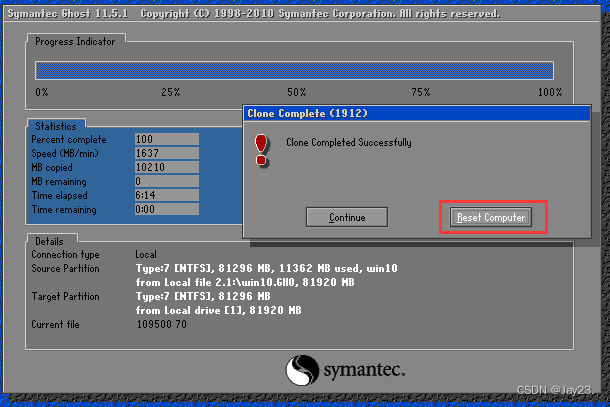Click the 'Clone Completed Successfully' message
This screenshot has height=407, width=610.
349,142
